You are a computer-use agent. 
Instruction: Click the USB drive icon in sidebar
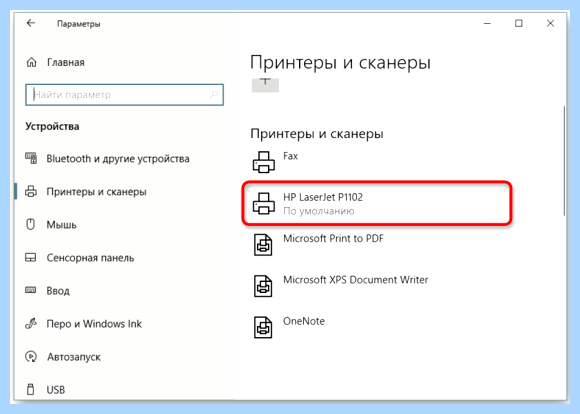pyautogui.click(x=31, y=389)
